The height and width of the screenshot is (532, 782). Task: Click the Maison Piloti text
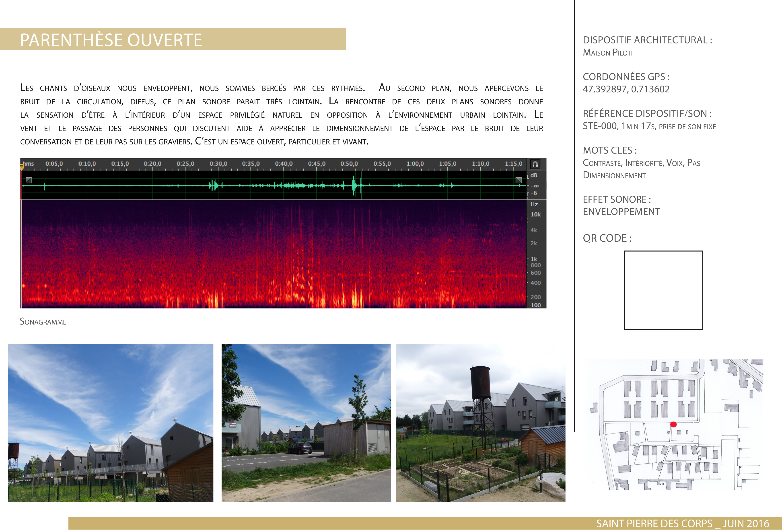[608, 53]
